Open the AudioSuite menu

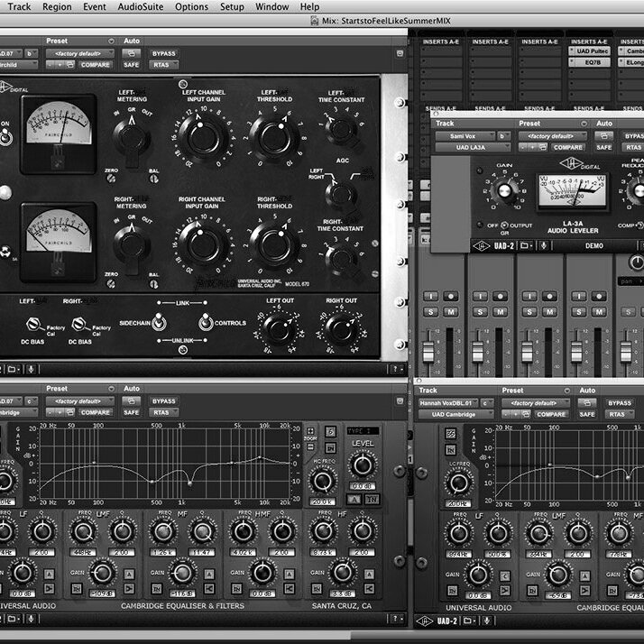[x=141, y=6]
